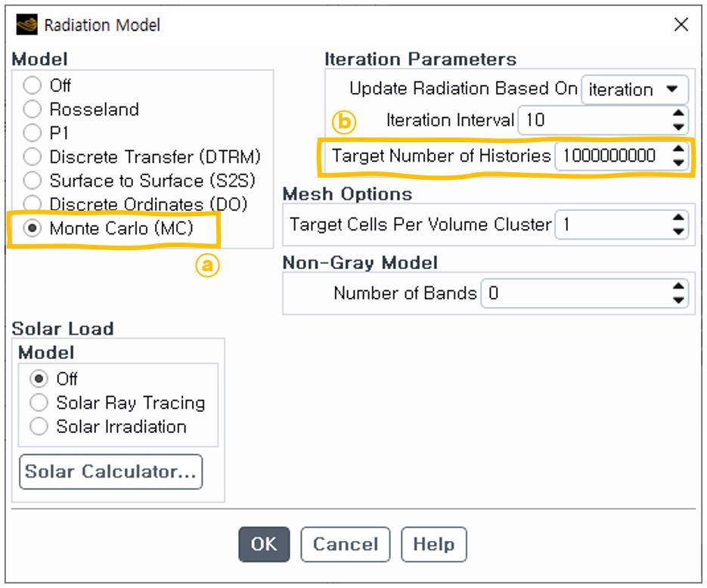
Task: Select Discrete Transfer (DTRM) model
Action: pyautogui.click(x=33, y=157)
